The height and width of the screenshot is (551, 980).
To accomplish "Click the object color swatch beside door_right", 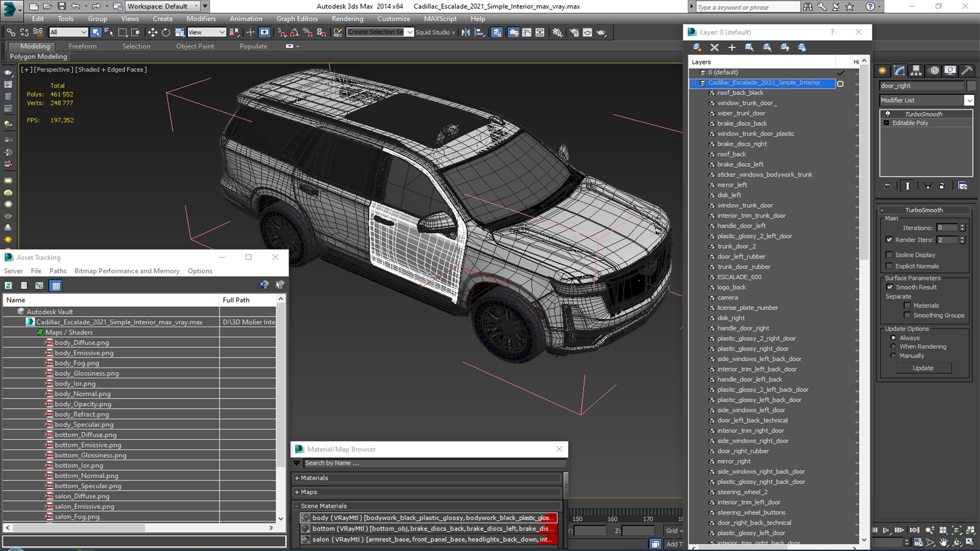I will click(x=971, y=86).
